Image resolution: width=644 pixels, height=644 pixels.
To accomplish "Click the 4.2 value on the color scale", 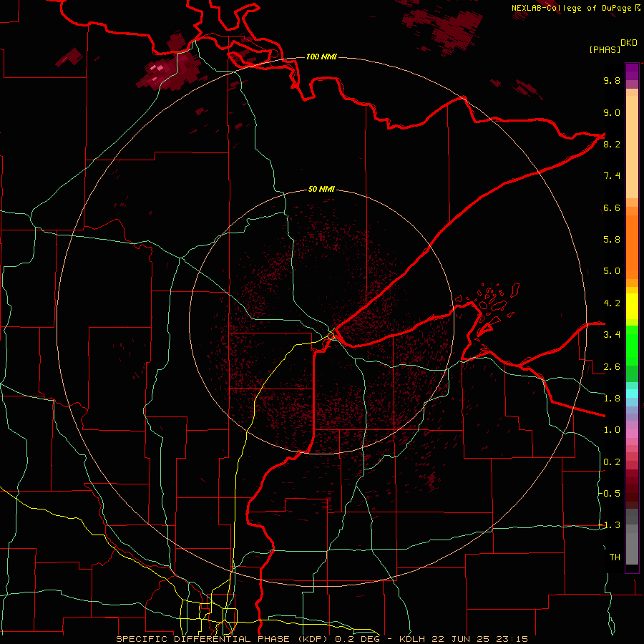I will [x=612, y=303].
